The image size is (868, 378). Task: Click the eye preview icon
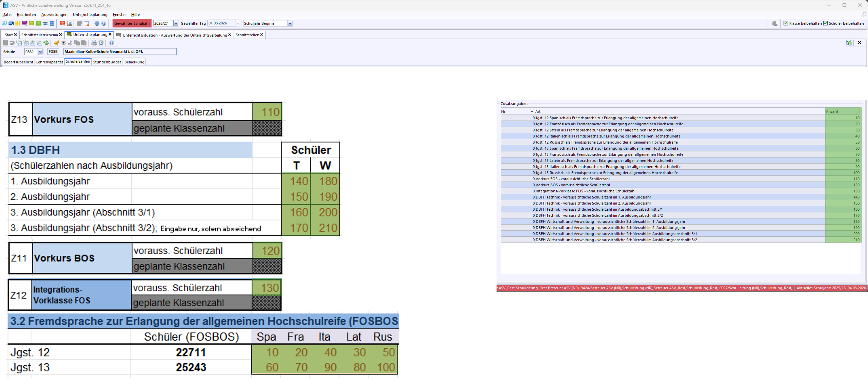click(63, 43)
